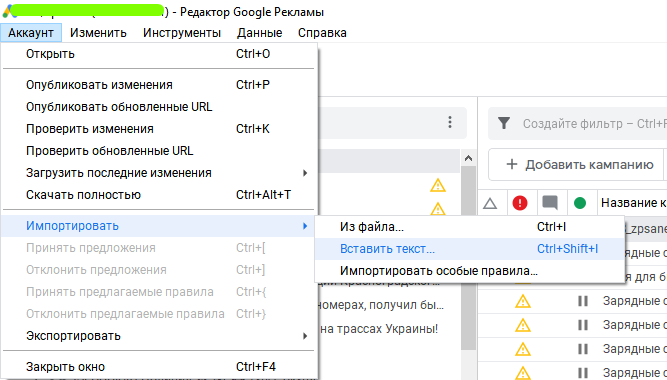Focus the Создайте фильтр input field
This screenshot has width=667, height=380.
point(594,124)
